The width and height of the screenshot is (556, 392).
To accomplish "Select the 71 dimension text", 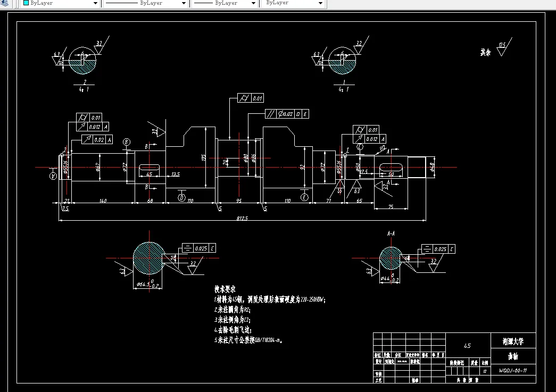I will point(329,201).
